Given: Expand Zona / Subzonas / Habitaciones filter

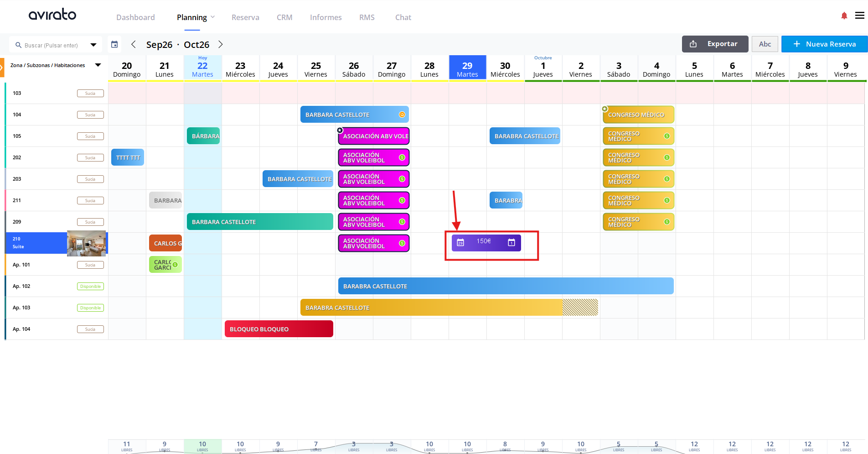Looking at the screenshot, I should 98,65.
